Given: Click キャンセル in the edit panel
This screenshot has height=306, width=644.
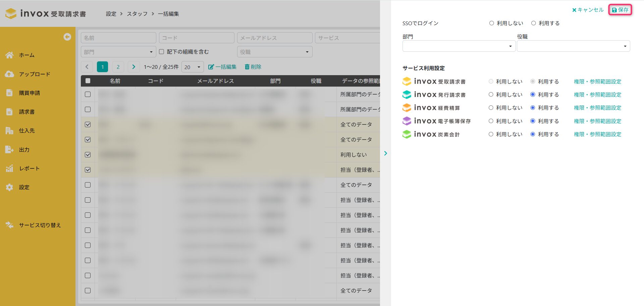Looking at the screenshot, I should [588, 10].
